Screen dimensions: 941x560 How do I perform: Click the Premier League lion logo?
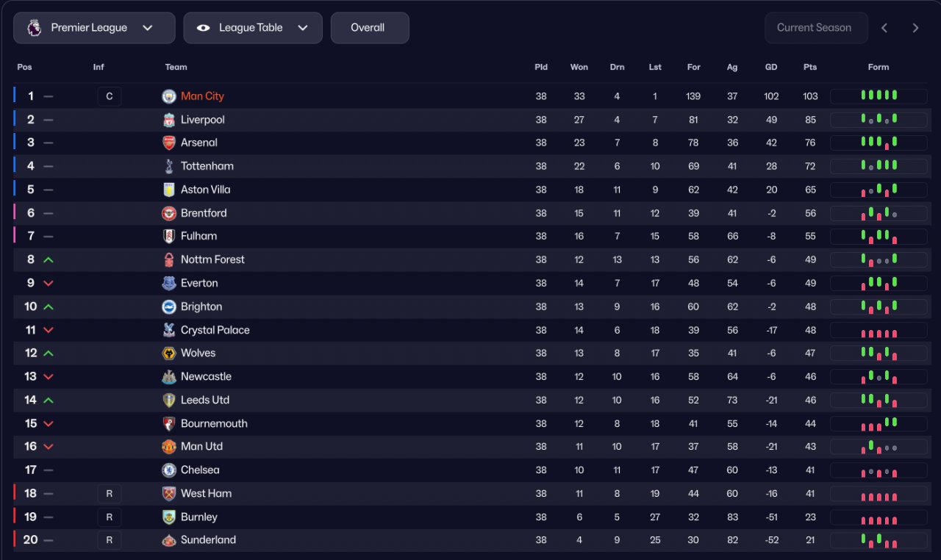[x=34, y=28]
